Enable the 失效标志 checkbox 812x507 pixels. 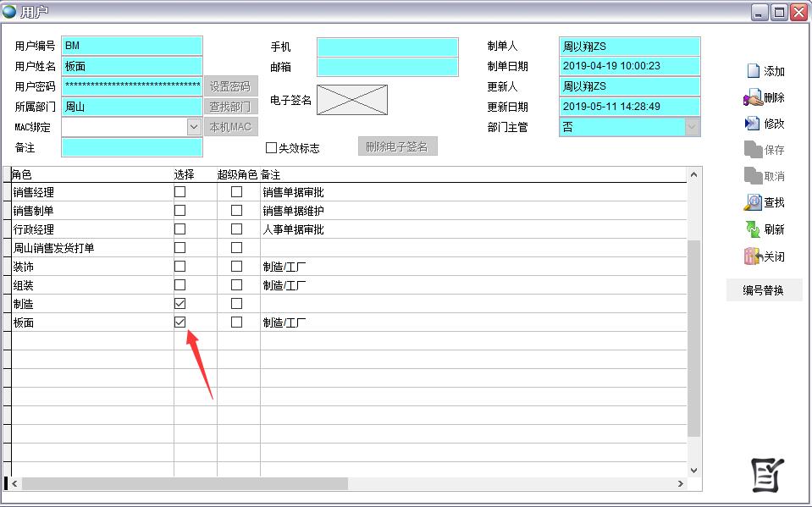pyautogui.click(x=273, y=146)
